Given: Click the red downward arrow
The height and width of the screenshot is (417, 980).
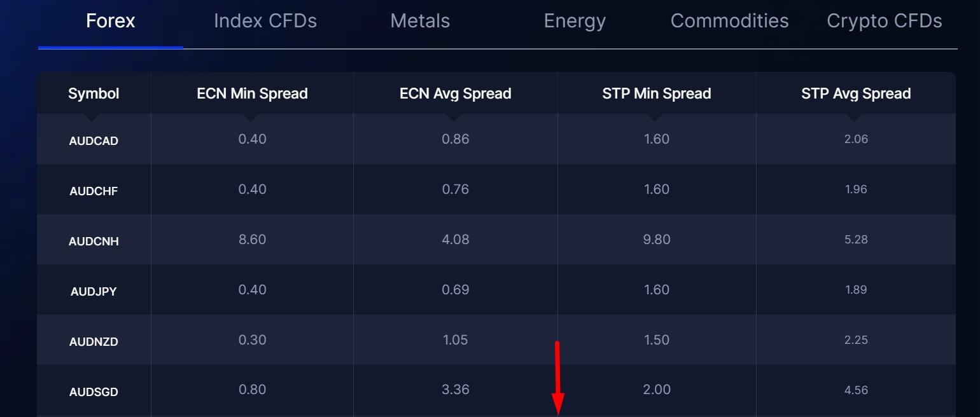Looking at the screenshot, I should point(558,378).
